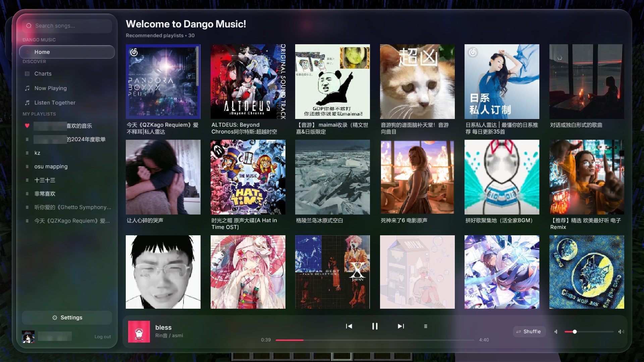Open the 日系私人订制 playlist cover
Image resolution: width=644 pixels, height=362 pixels.
502,81
